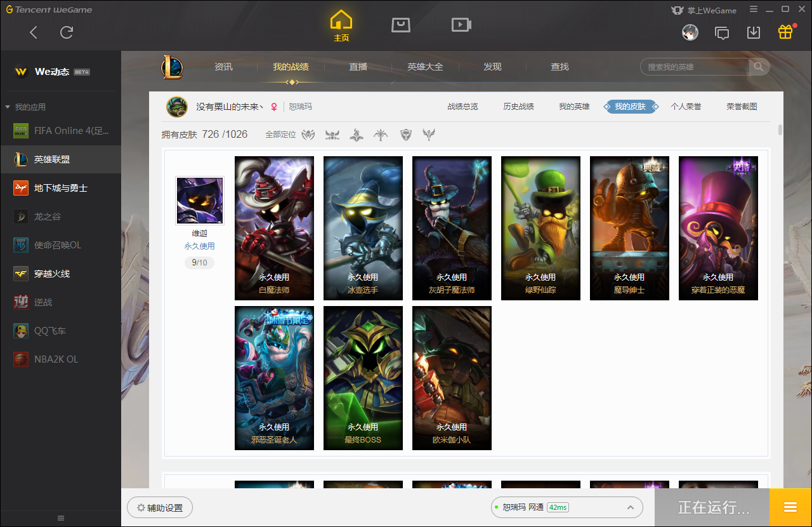The width and height of the screenshot is (812, 527).
Task: Open the 邪恶圣诞老人 skin card
Action: point(274,378)
